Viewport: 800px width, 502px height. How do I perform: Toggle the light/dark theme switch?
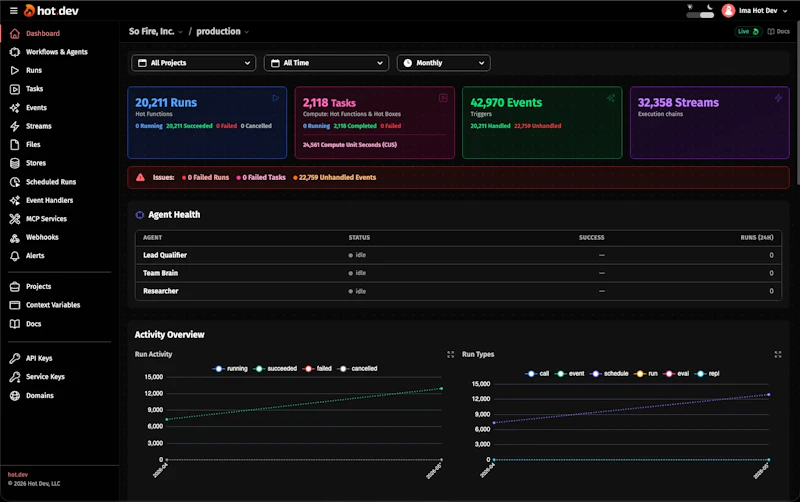point(700,11)
